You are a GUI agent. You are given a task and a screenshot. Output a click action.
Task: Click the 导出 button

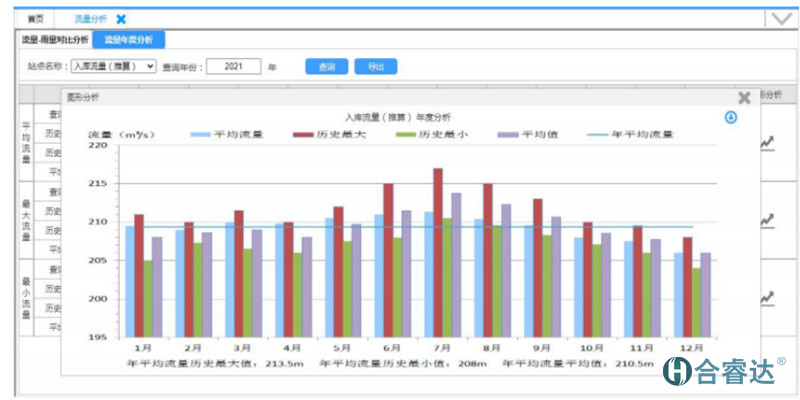375,67
